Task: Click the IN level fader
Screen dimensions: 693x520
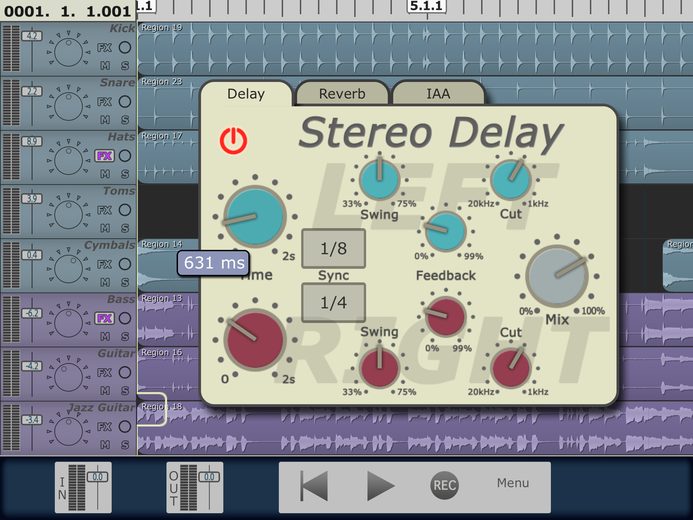Action: [x=97, y=477]
